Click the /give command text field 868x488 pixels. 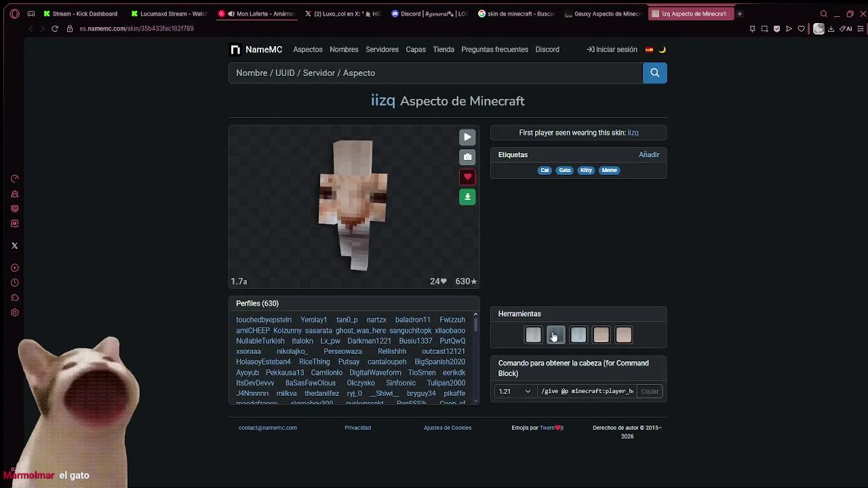[x=587, y=391]
